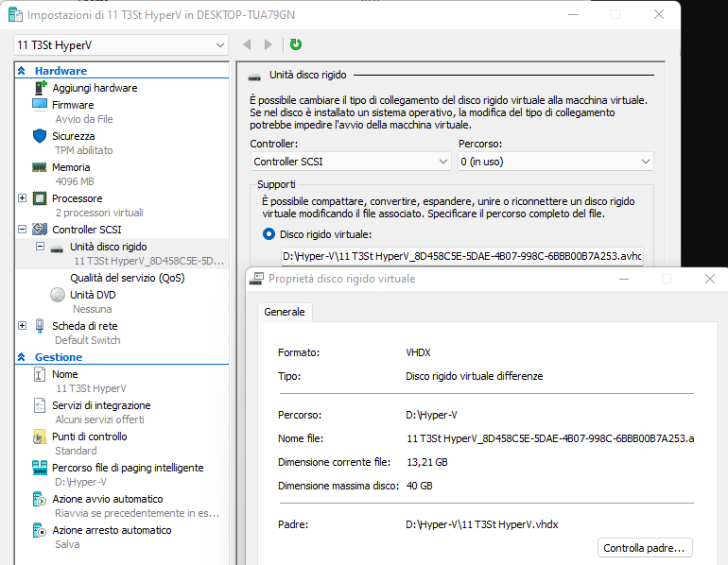Screen dimensions: 728x565
Task: Select the Disco rigido virtuale radio button
Action: tap(269, 234)
